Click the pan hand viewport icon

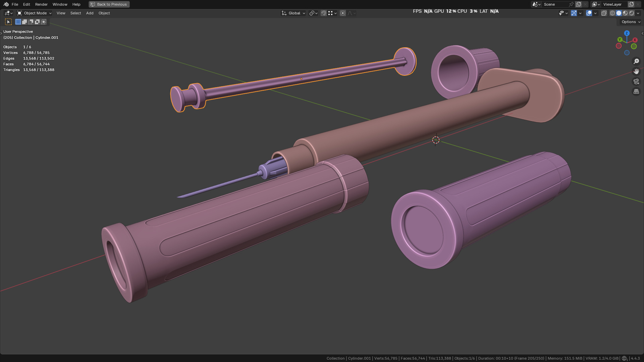(636, 71)
